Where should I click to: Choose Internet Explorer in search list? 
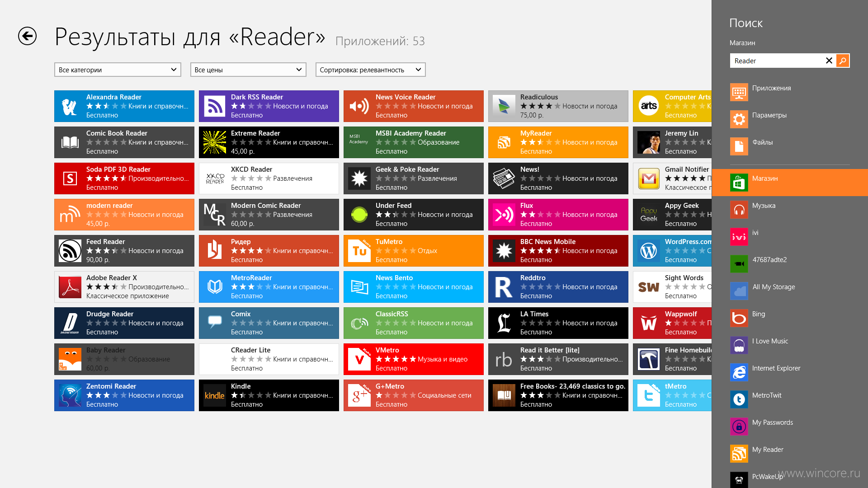coord(790,372)
